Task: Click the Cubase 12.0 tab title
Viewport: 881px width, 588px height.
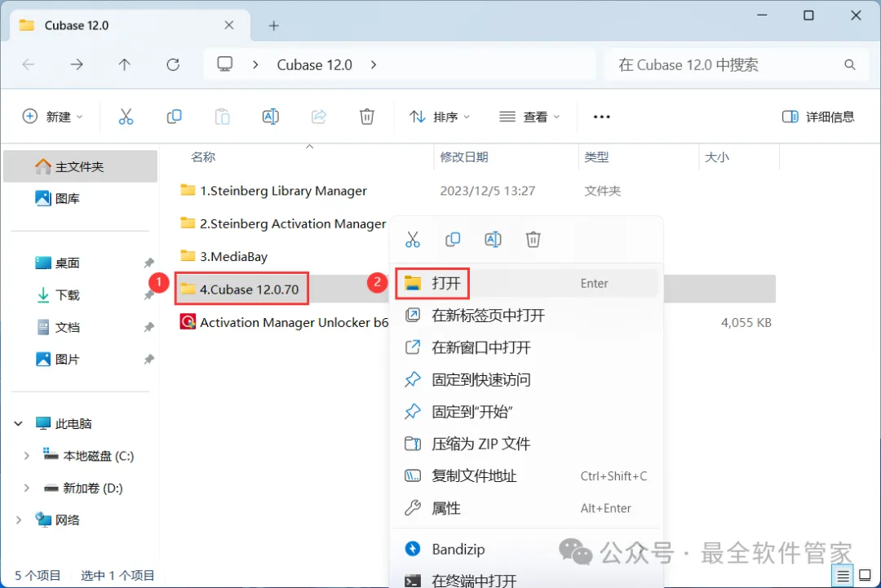Action: pos(77,26)
